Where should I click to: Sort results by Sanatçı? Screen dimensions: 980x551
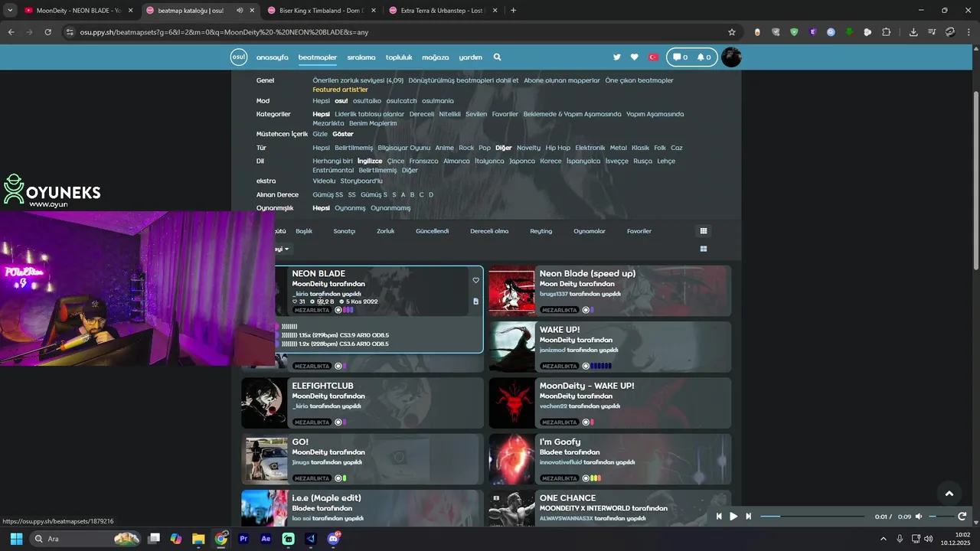coord(345,231)
